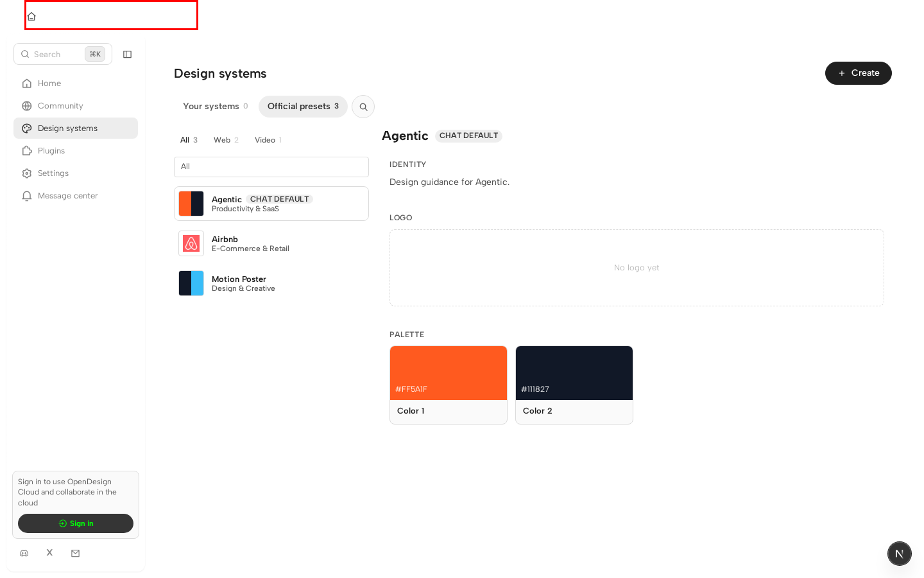Open the X social link icon
This screenshot has width=924, height=578.
[49, 553]
